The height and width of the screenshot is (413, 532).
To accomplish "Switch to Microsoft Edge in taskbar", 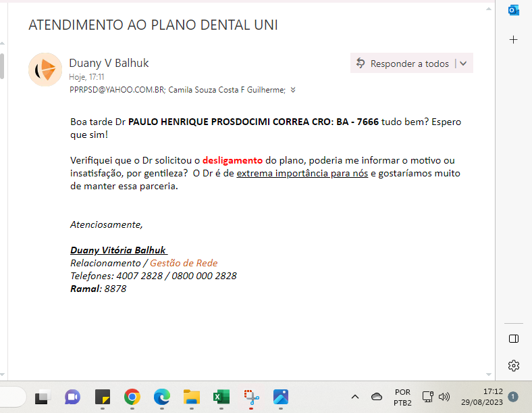I will tap(161, 397).
